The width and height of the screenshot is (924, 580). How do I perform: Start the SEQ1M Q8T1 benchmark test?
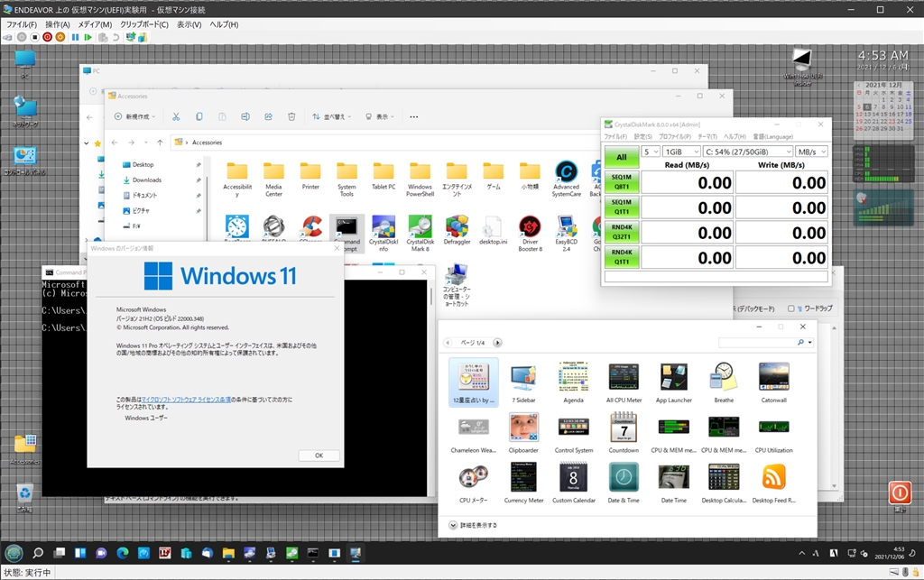pyautogui.click(x=621, y=182)
